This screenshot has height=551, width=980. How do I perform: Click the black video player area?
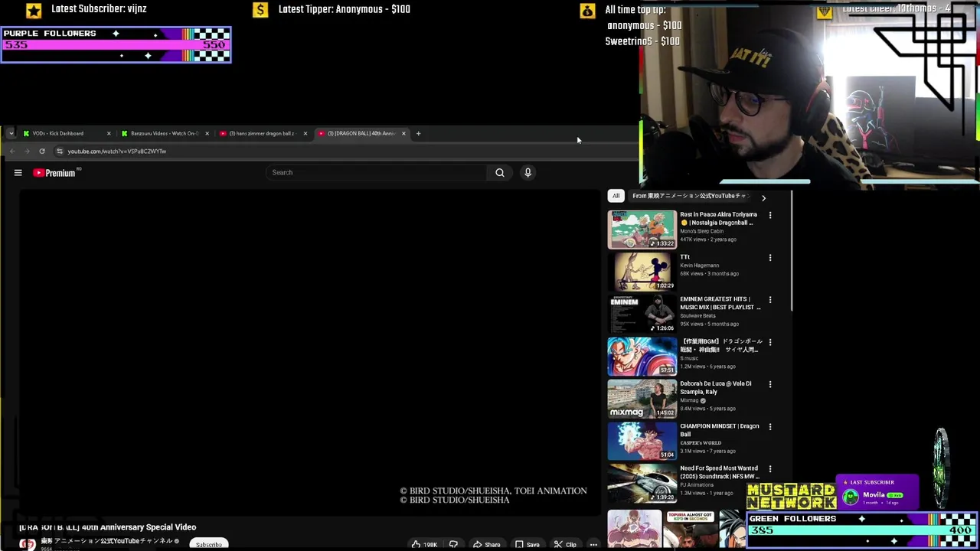click(310, 352)
